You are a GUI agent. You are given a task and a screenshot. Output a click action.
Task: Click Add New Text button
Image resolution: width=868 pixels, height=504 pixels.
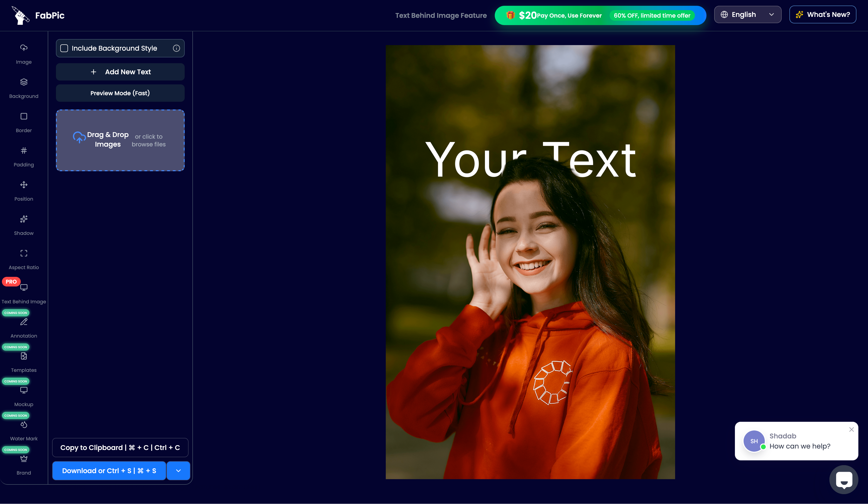point(120,72)
